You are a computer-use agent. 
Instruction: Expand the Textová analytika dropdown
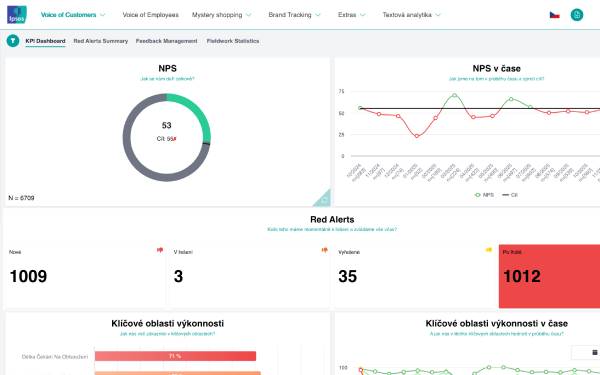coord(411,15)
